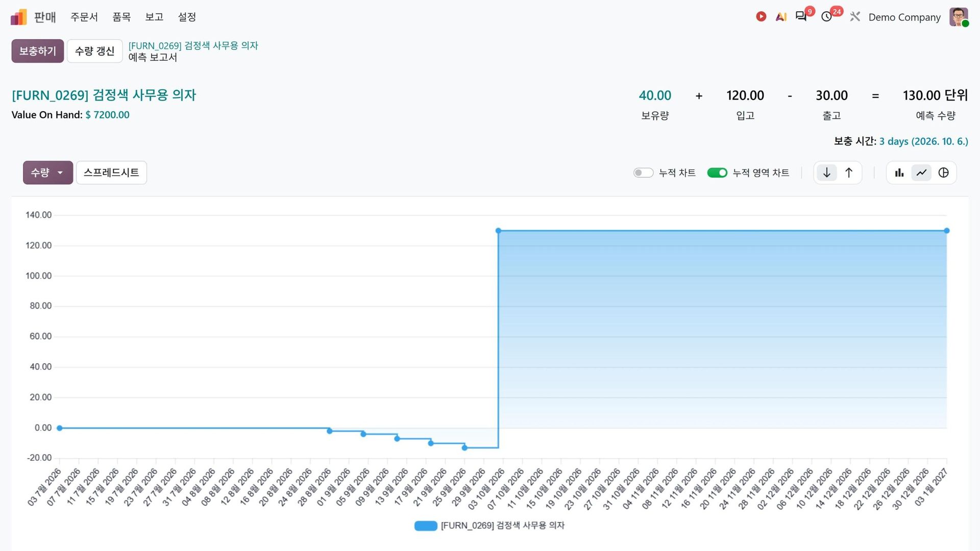The height and width of the screenshot is (551, 980).
Task: Open the debug tools wrench icon
Action: coord(855,17)
